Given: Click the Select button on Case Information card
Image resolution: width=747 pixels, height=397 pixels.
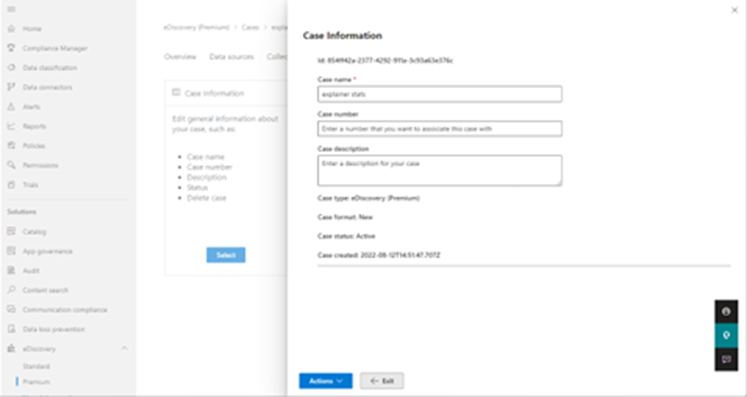Looking at the screenshot, I should click(x=226, y=255).
